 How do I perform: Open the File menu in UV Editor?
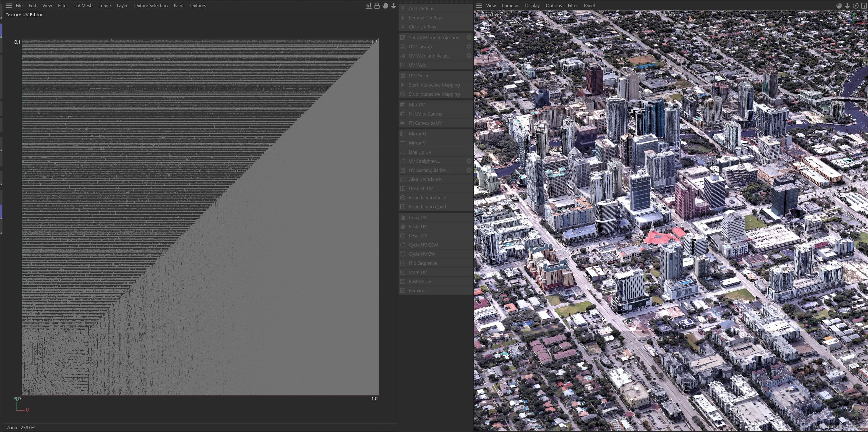[19, 5]
